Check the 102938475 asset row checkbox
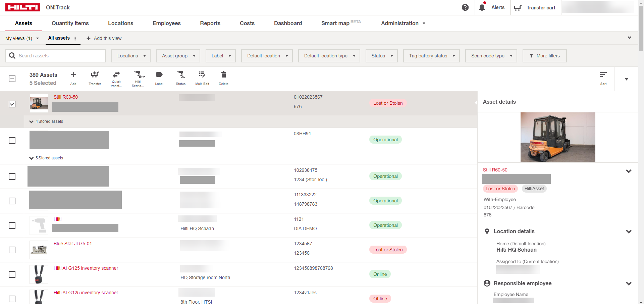 coord(12,176)
